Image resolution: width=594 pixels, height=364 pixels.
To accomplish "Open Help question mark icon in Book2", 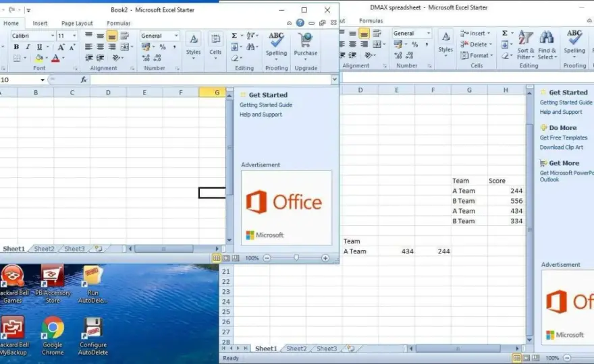I will click(x=300, y=23).
